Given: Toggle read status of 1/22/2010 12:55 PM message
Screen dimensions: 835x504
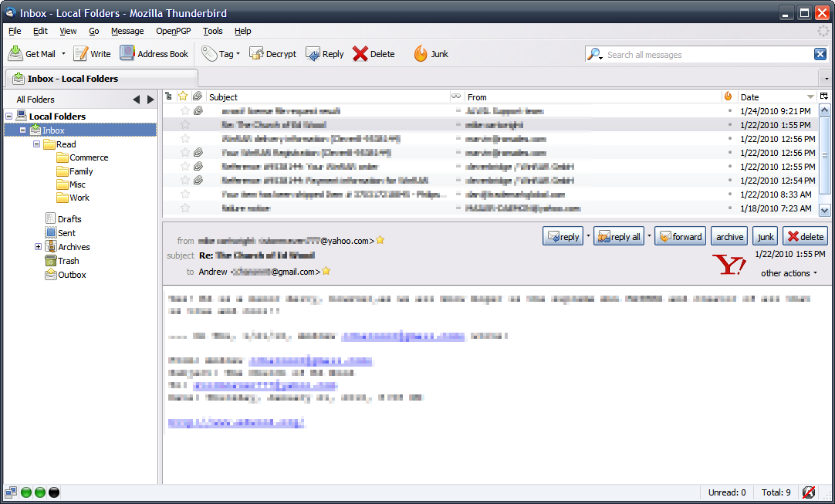Looking at the screenshot, I should (x=458, y=166).
